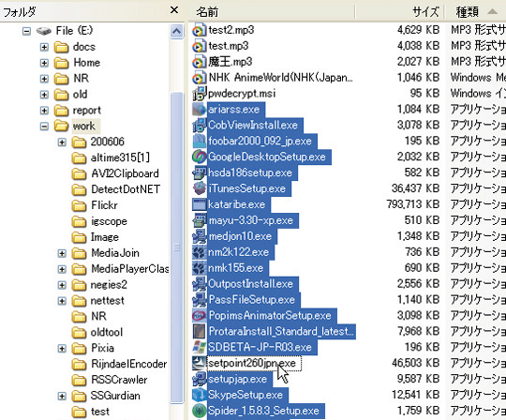Expand the MediaPlayerClas folder
506x420 pixels.
(x=62, y=269)
